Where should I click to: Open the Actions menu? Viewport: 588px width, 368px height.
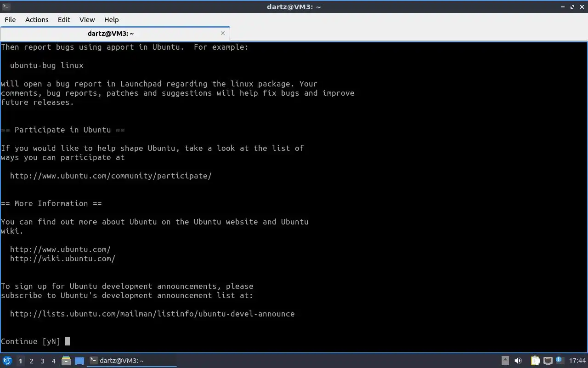(x=37, y=20)
